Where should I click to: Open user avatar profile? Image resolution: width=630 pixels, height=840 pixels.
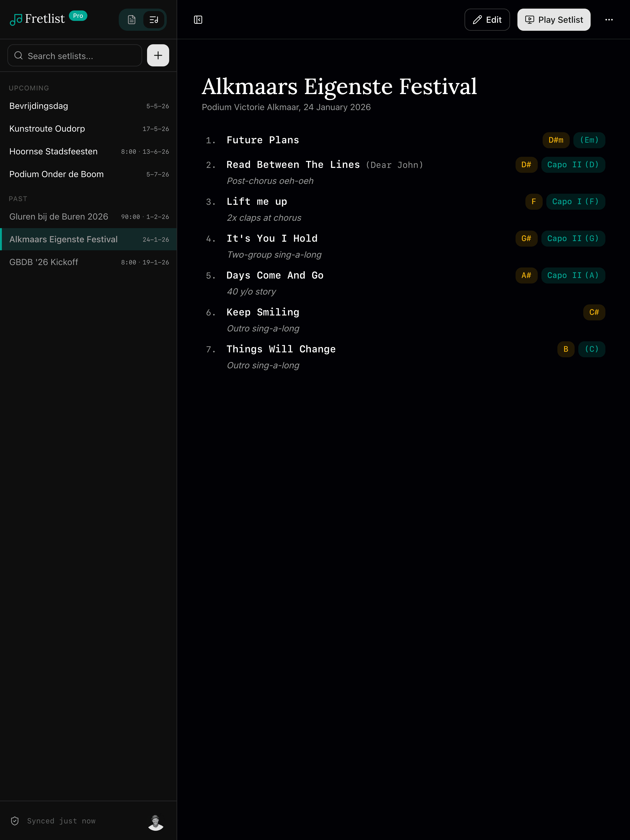(x=155, y=822)
